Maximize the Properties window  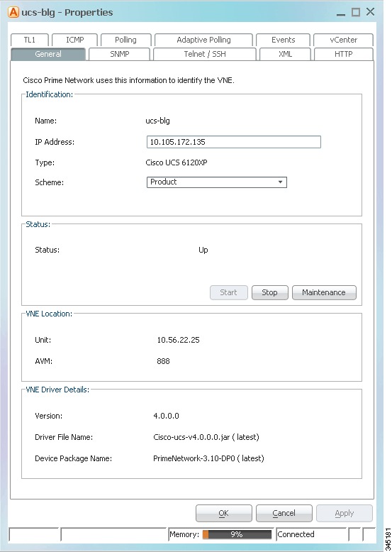click(x=356, y=12)
